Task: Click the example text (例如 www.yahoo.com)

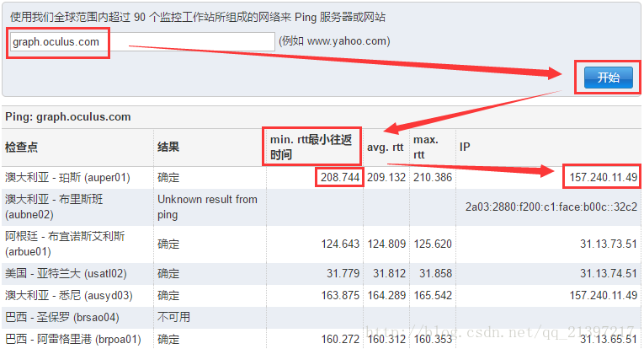Action: (x=334, y=41)
